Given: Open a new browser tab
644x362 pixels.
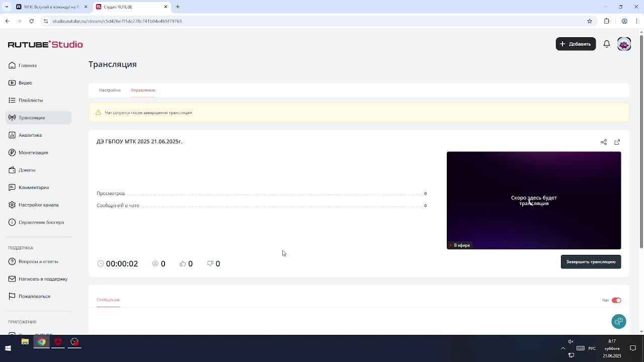Looking at the screenshot, I should [178, 7].
